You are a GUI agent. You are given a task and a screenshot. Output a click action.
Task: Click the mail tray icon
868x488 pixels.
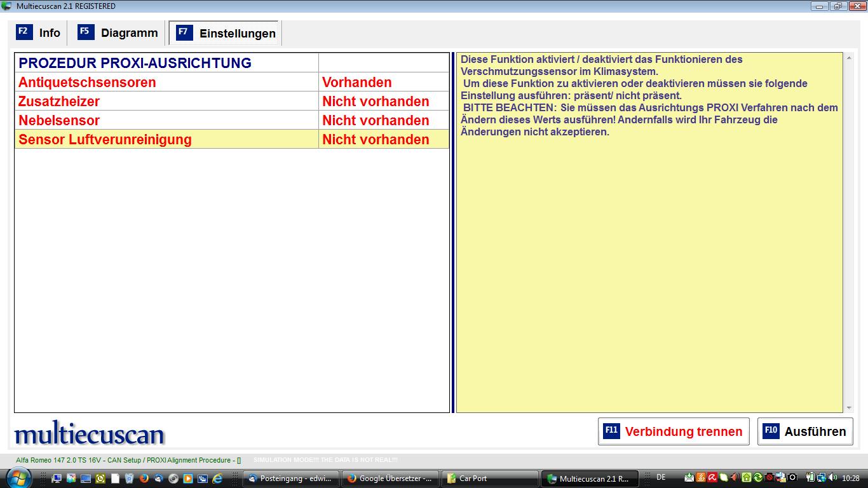[x=689, y=478]
